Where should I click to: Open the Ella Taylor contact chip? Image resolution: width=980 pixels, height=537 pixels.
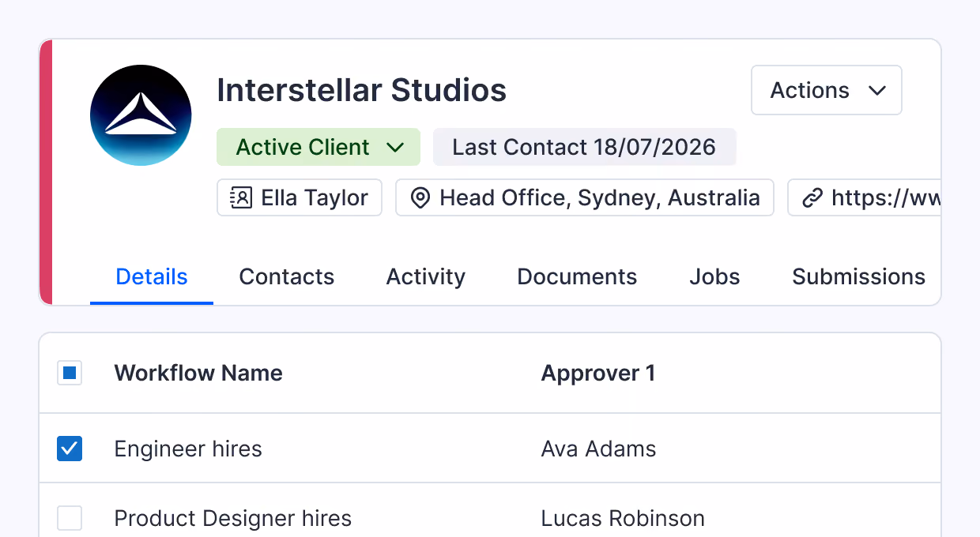pos(300,197)
